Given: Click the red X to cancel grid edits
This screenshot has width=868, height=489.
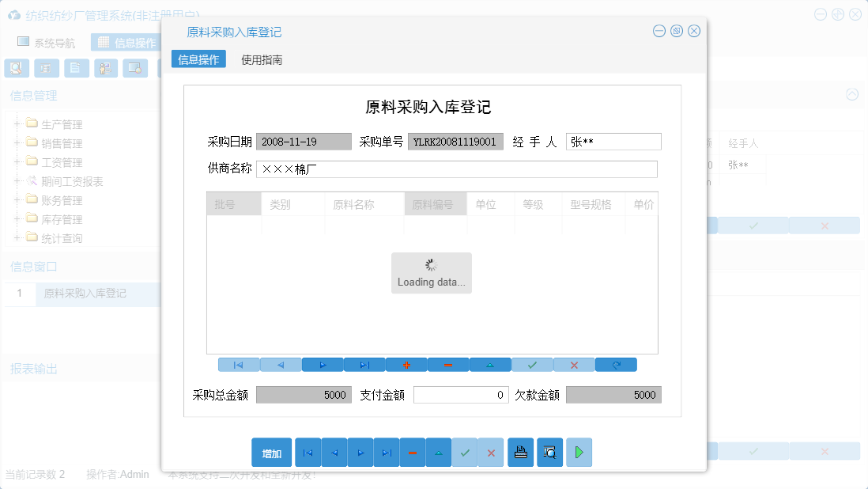Looking at the screenshot, I should point(574,364).
